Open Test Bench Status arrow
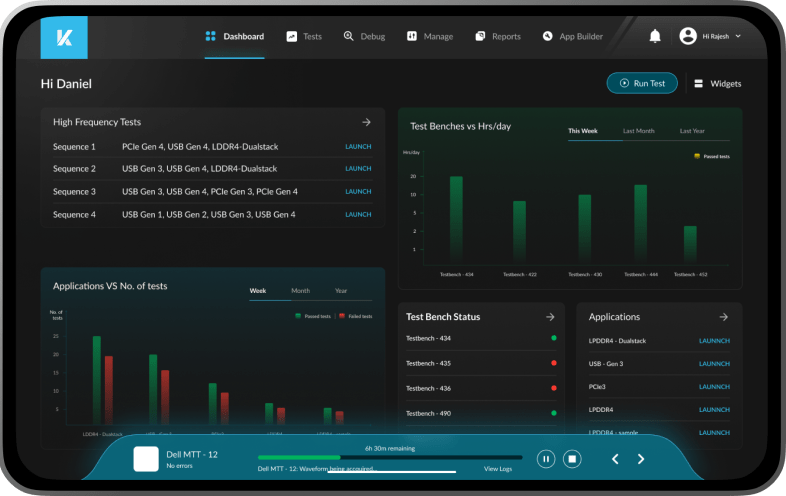This screenshot has height=496, width=786. pos(550,317)
